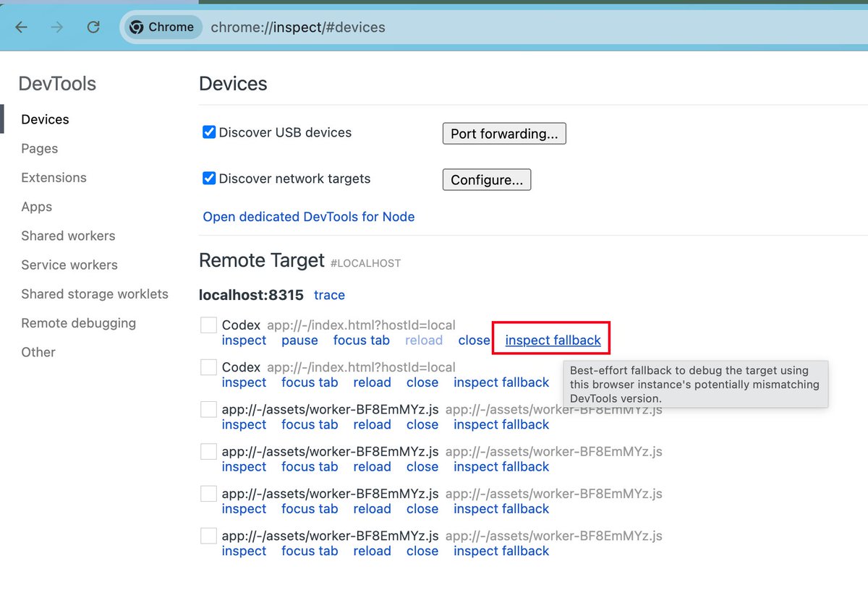Reload the page using the toolbar refresh icon
Image resolution: width=868 pixels, height=600 pixels.
point(93,27)
